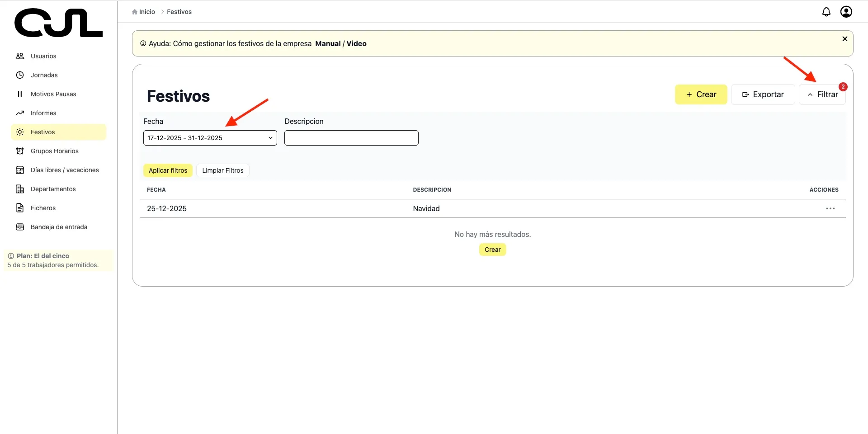Collapse the Filtrar filter panel
The width and height of the screenshot is (868, 434).
pos(822,94)
